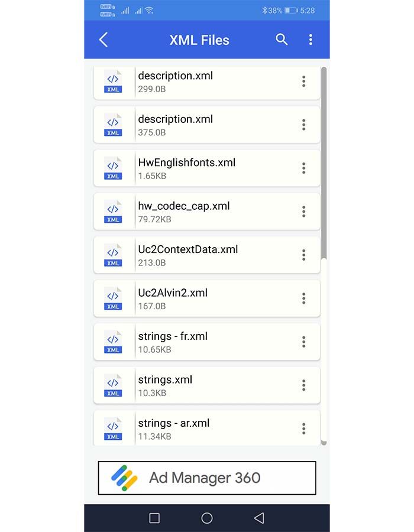Tap XML icon for strings.xml
Image resolution: width=414 pixels, height=532 pixels.
pos(113,385)
